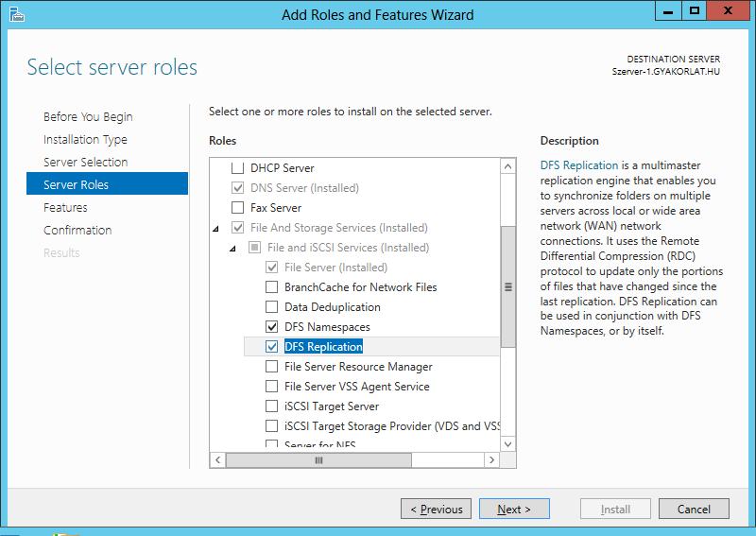The height and width of the screenshot is (536, 756).
Task: Minimize the wizard window
Action: pos(668,10)
